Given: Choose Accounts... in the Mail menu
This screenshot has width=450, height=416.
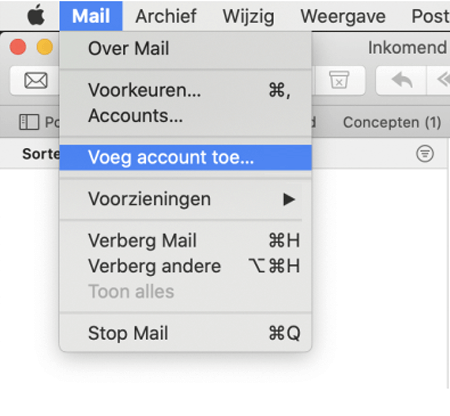Looking at the screenshot, I should point(186,116).
